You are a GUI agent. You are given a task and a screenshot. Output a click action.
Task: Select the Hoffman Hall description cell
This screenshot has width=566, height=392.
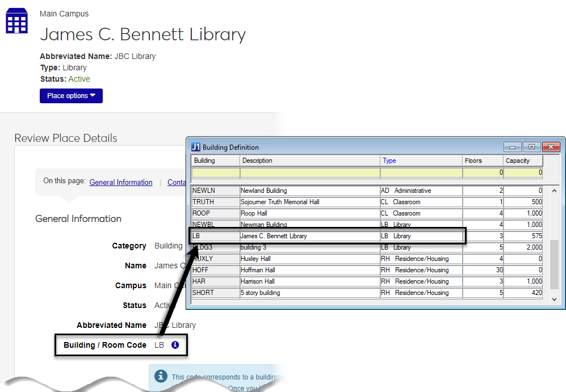pyautogui.click(x=310, y=269)
